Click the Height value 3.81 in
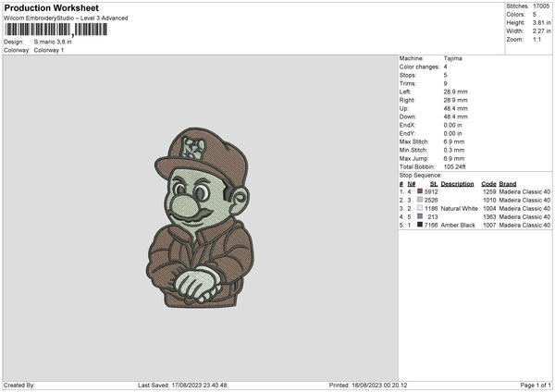The height and width of the screenshot is (392, 555). (x=541, y=22)
